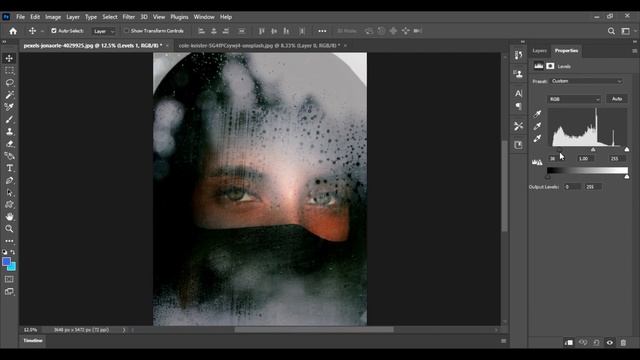
Task: Select the Magic Wand tool
Action: coord(9,95)
